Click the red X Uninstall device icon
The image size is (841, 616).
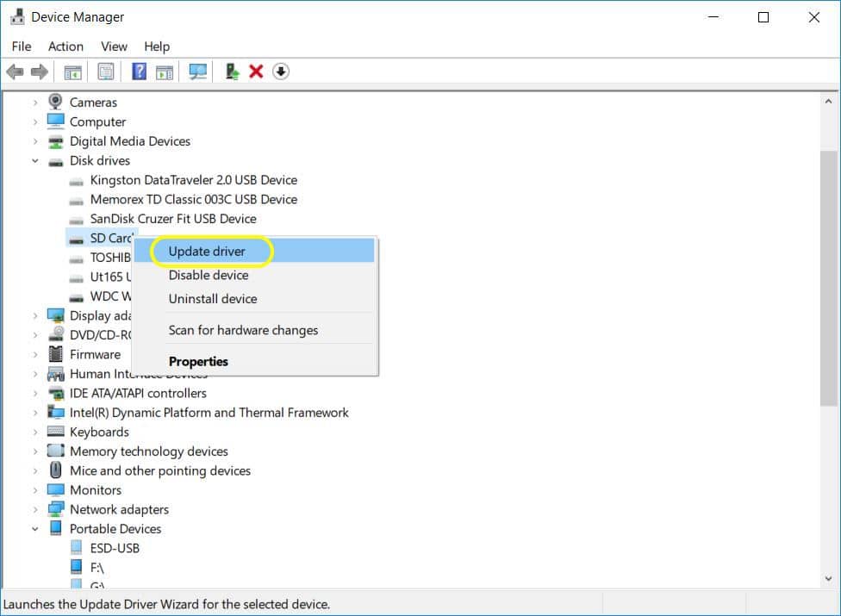click(x=256, y=72)
